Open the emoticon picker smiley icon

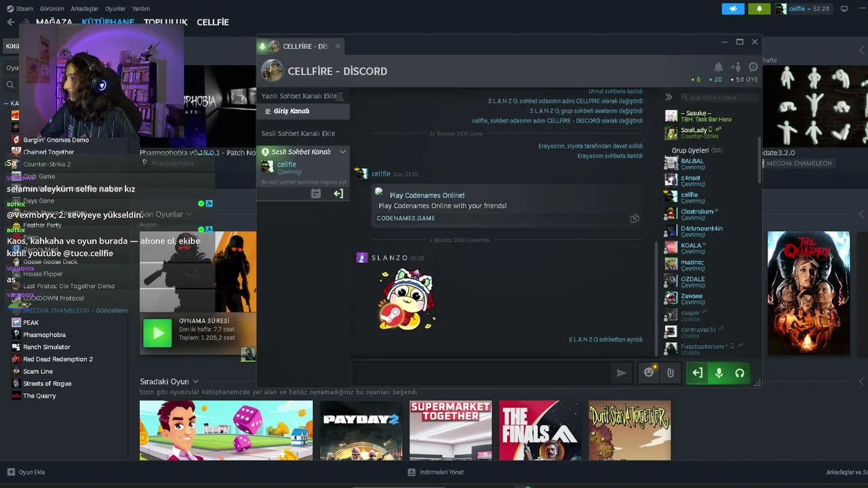[649, 373]
